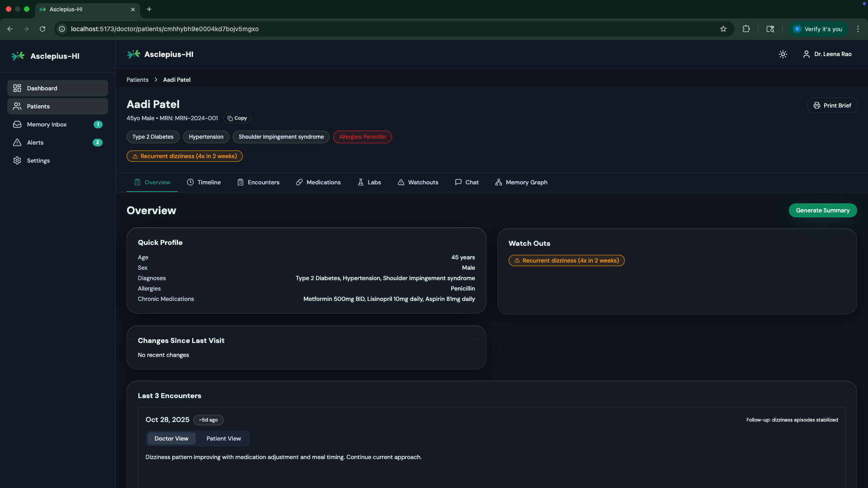Copy the MRN with Copy button
The image size is (868, 488).
coord(237,118)
